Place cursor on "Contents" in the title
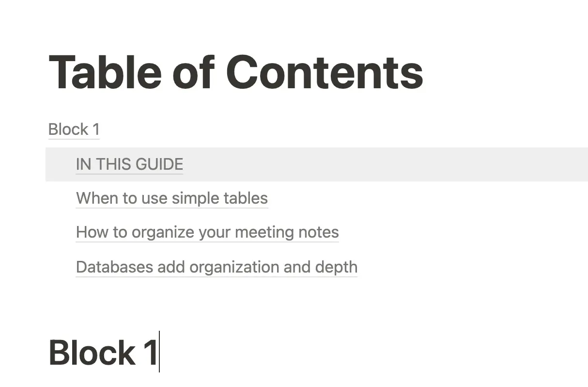Image resolution: width=588 pixels, height=387 pixels. (x=324, y=73)
